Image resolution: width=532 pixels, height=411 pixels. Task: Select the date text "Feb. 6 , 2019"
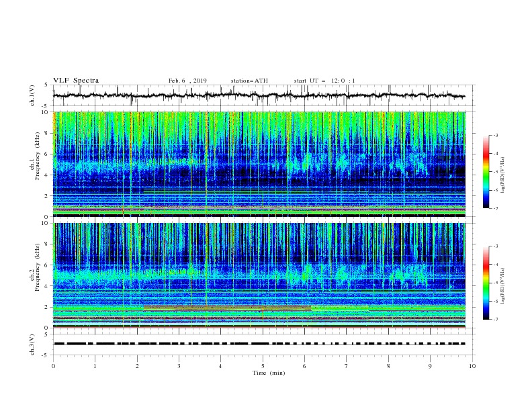point(187,81)
